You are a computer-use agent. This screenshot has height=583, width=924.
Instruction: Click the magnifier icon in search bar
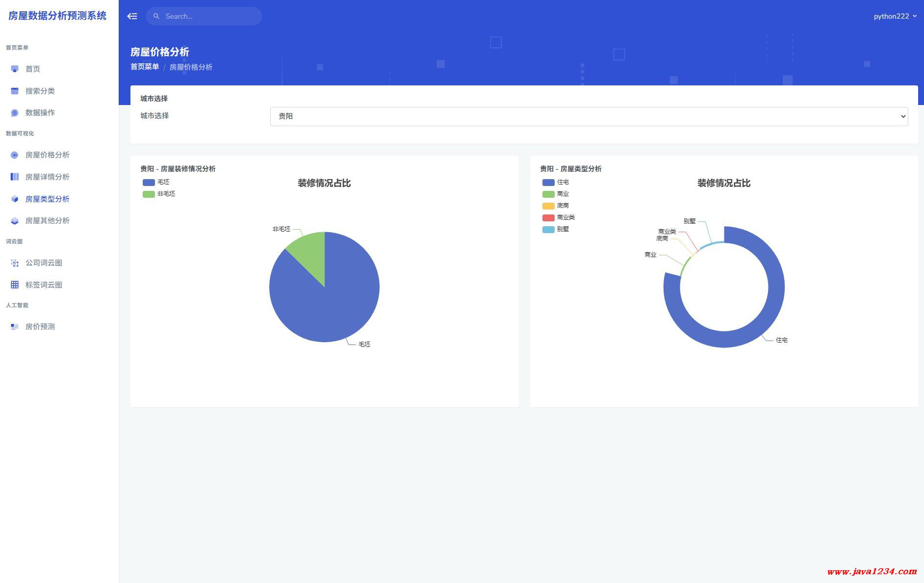(x=156, y=16)
